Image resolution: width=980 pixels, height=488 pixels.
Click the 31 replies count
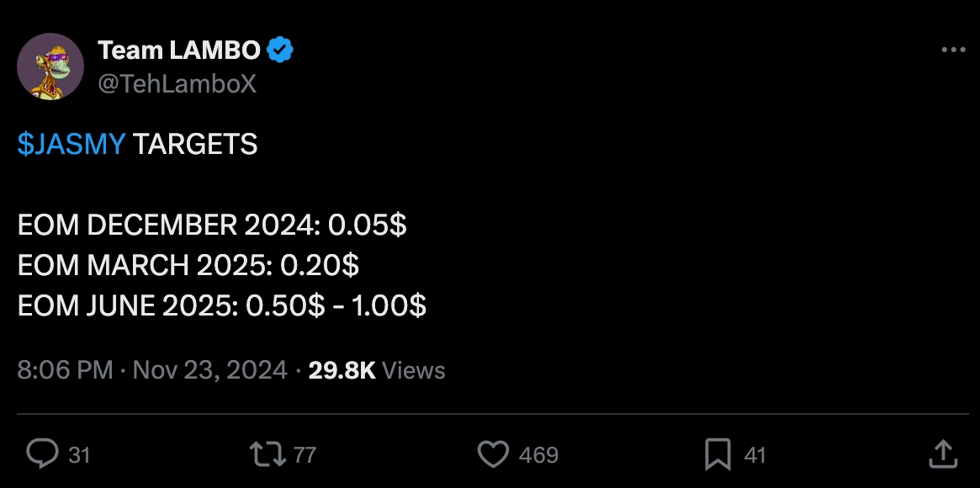pyautogui.click(x=79, y=455)
